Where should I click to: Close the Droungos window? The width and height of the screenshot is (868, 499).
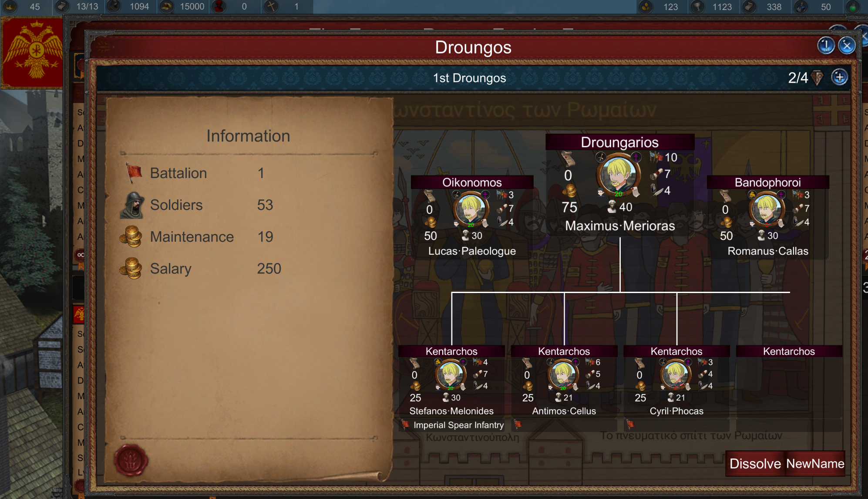click(x=847, y=45)
